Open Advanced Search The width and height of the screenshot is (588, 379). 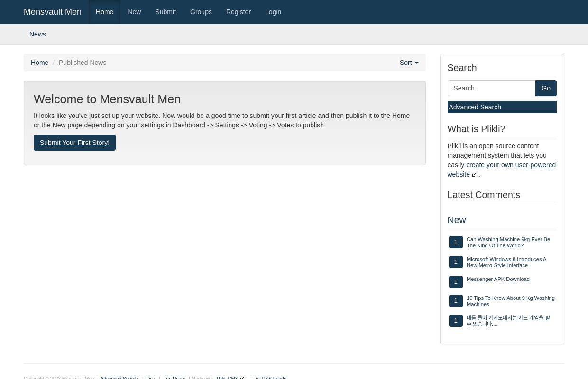pos(475,107)
